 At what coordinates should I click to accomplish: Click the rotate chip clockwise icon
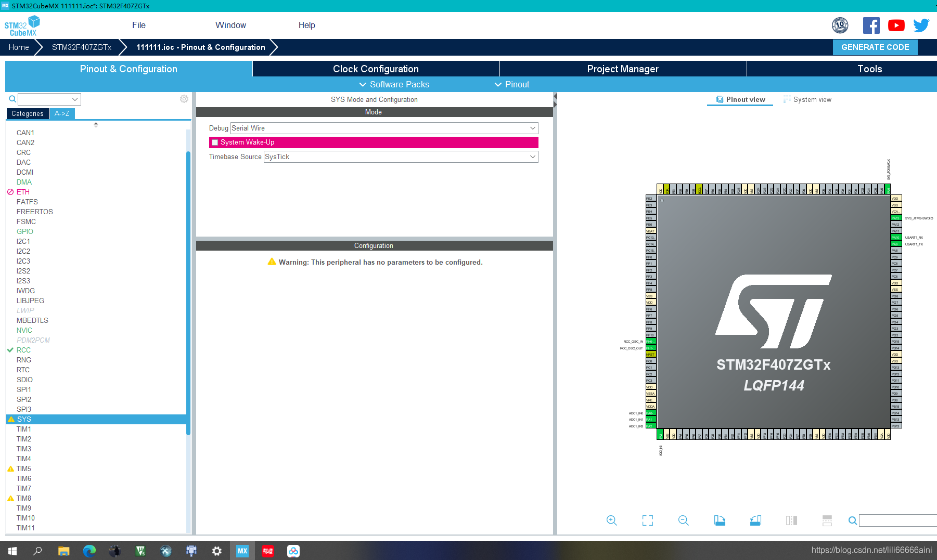pos(720,520)
